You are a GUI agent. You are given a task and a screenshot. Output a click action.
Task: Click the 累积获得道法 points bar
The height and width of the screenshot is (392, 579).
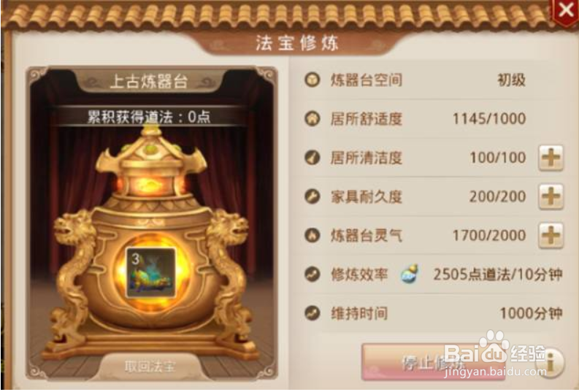click(x=149, y=117)
